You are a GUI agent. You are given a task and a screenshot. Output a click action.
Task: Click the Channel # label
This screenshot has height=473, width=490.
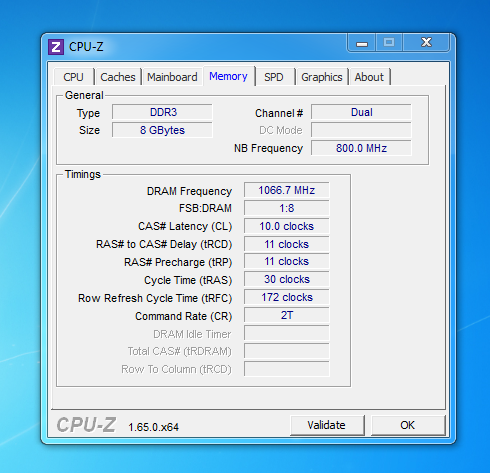(279, 113)
